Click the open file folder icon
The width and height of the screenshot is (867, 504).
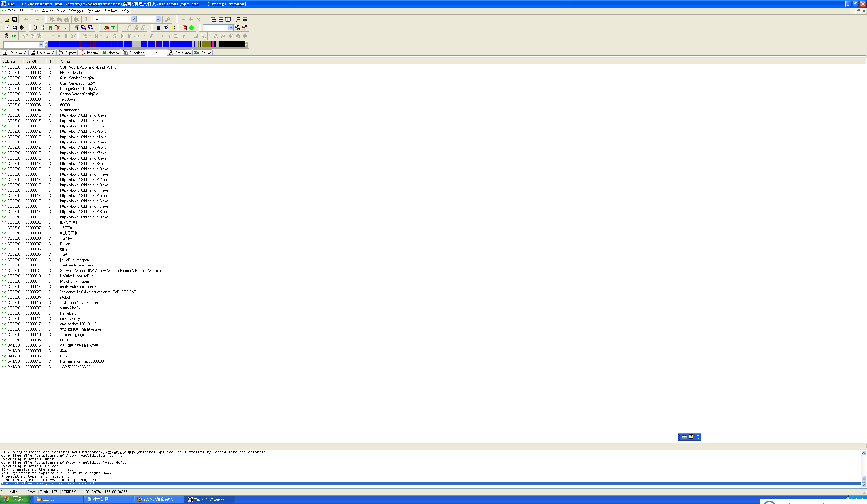7,20
